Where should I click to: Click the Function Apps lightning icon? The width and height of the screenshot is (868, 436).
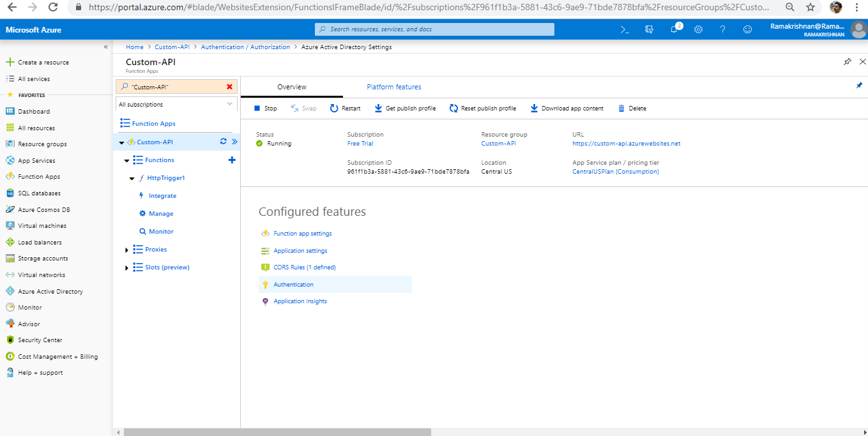coord(10,176)
